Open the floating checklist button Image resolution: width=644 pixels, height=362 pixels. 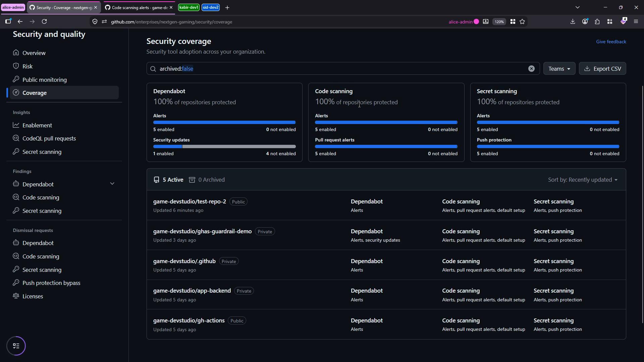click(x=16, y=346)
